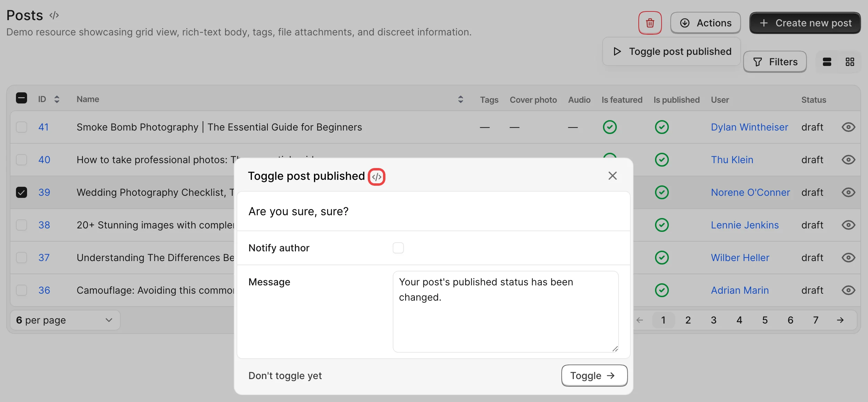This screenshot has height=402, width=868.
Task: Click Is published check icon for post 39
Action: [662, 192]
